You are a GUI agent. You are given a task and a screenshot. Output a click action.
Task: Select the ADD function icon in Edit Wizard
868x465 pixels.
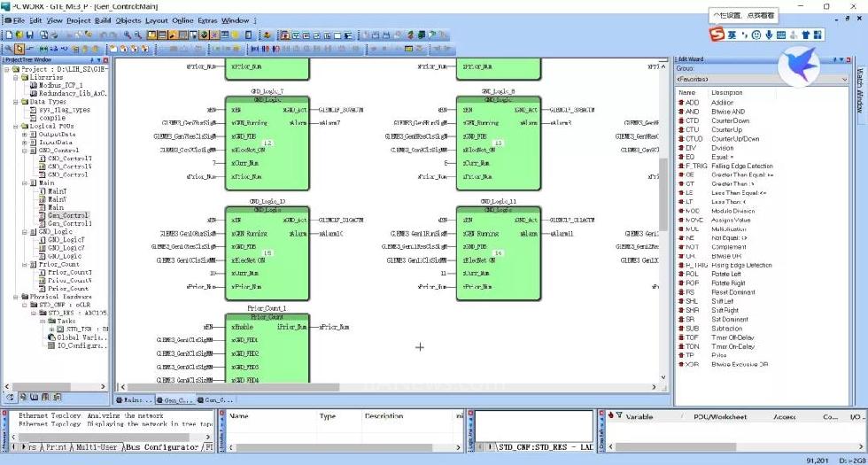(692, 103)
